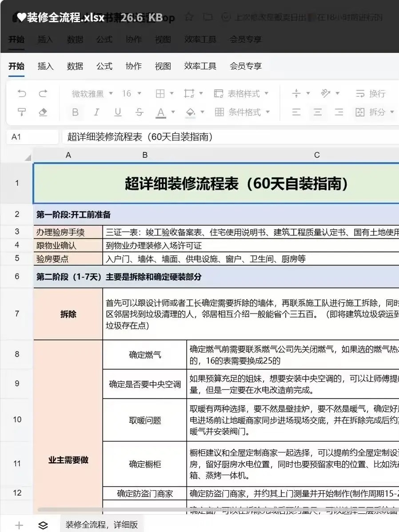399x532 pixels.
Task: Expand the merge cells dropdown arrow
Action: 201,93
